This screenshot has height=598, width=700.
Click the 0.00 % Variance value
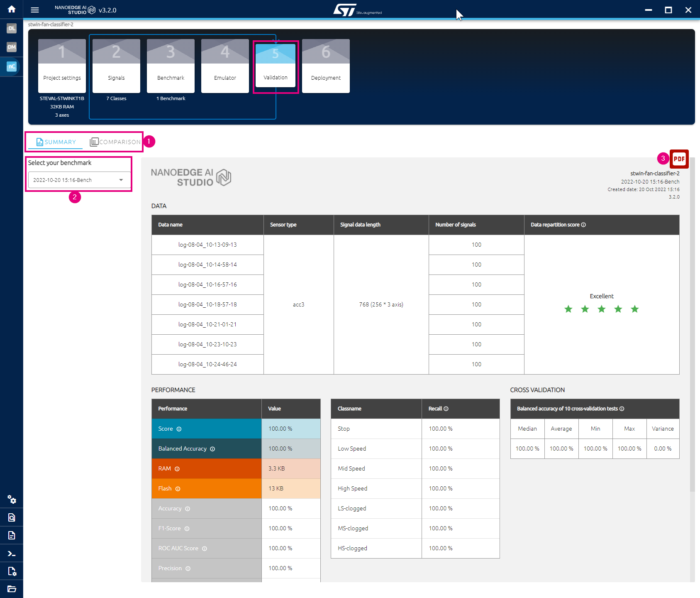tap(663, 448)
